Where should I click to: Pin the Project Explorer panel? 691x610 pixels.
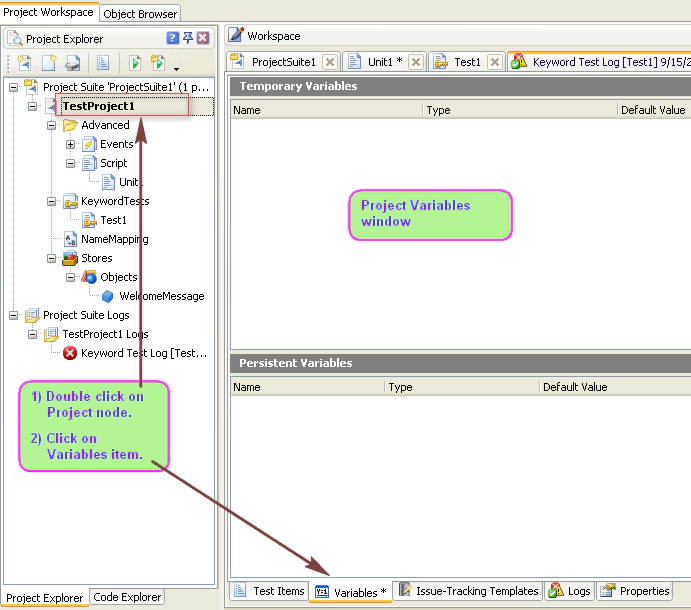click(188, 38)
